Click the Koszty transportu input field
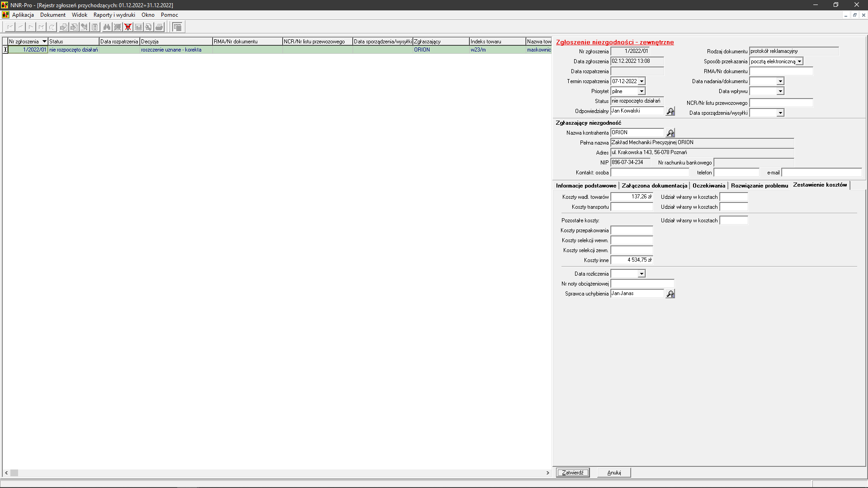 632,207
